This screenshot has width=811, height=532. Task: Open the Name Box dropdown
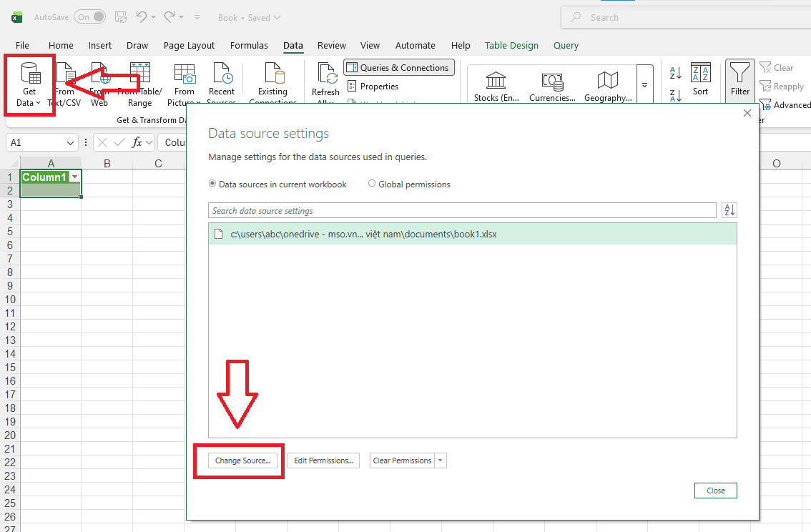70,143
